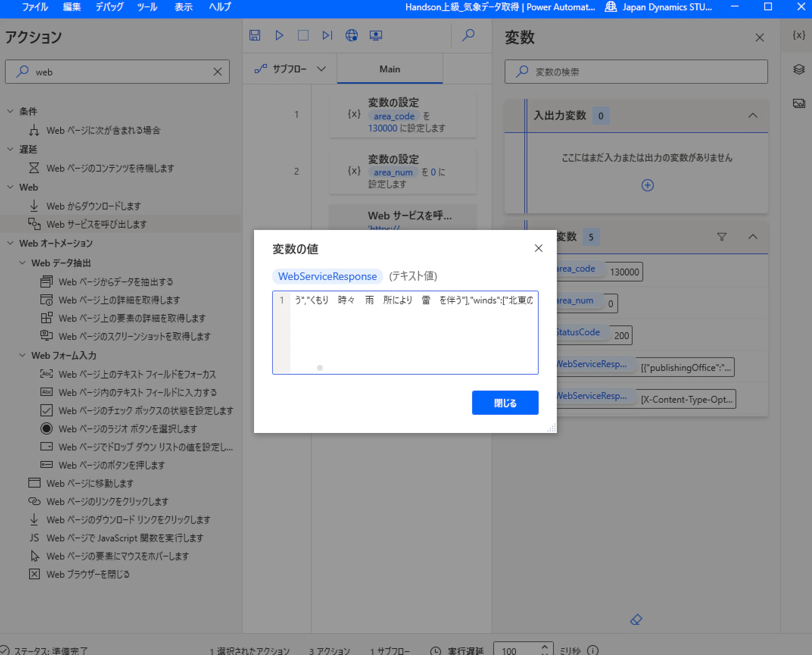Click the variables eraser icon
The width and height of the screenshot is (812, 655).
point(636,619)
